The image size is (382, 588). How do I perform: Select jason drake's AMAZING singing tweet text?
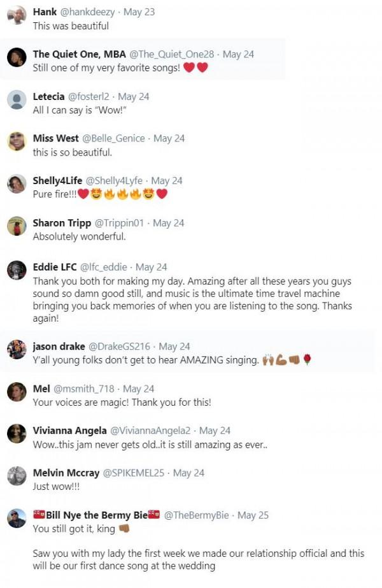(x=146, y=361)
